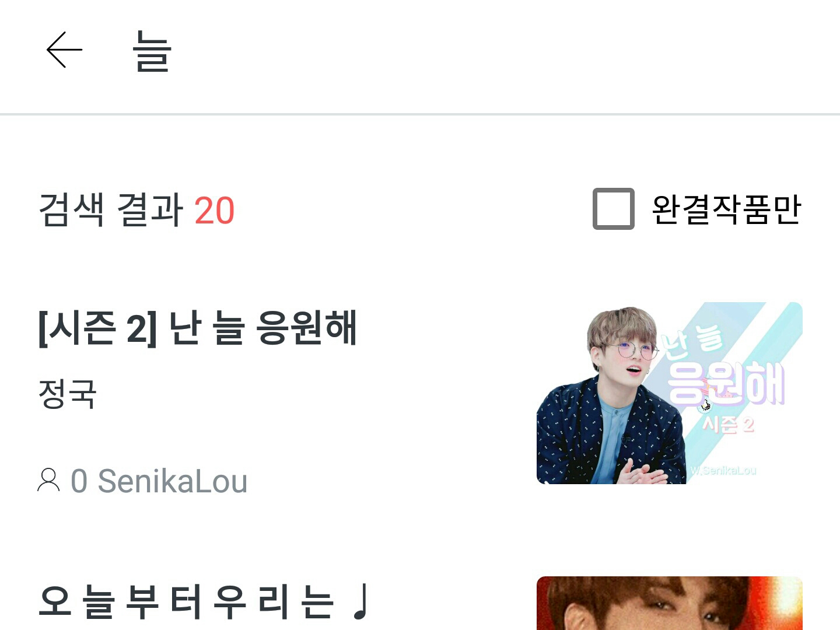Tap the back arrow icon
840x630 pixels.
(64, 50)
